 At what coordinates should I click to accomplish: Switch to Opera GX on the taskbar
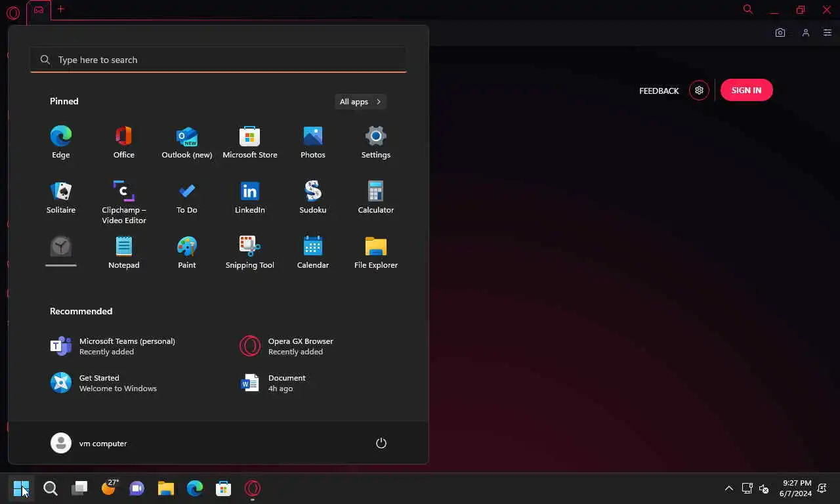click(x=253, y=488)
